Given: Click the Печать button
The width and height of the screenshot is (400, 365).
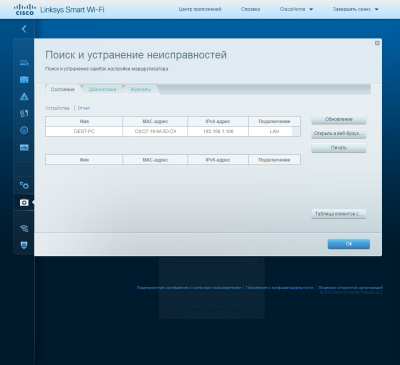Looking at the screenshot, I should coord(339,148).
